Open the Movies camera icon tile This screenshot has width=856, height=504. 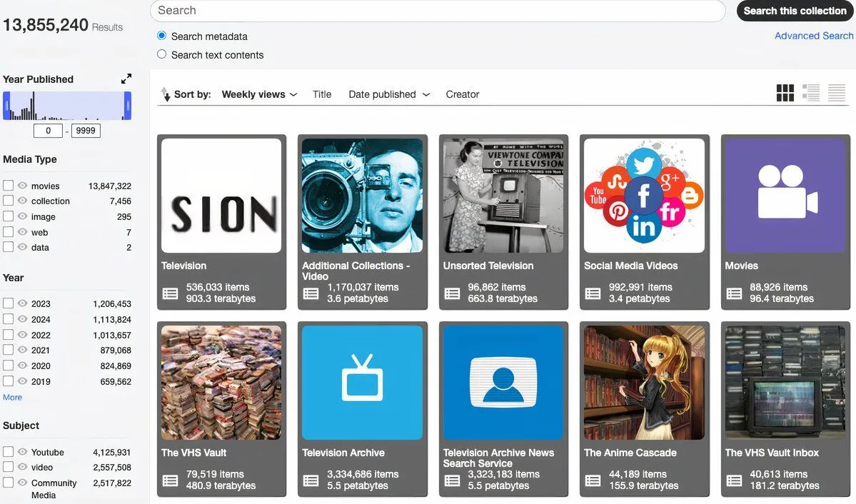tap(784, 195)
